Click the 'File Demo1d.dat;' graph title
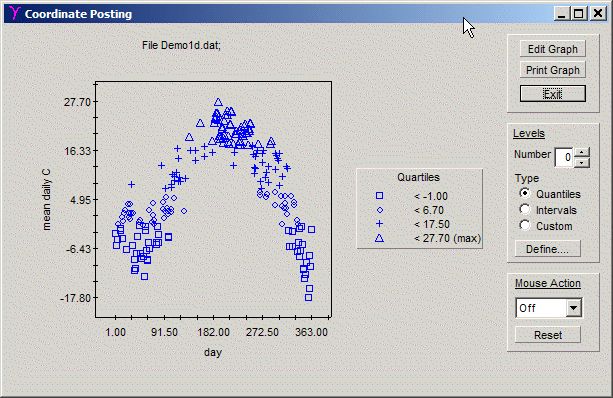613x398 pixels. tap(181, 45)
